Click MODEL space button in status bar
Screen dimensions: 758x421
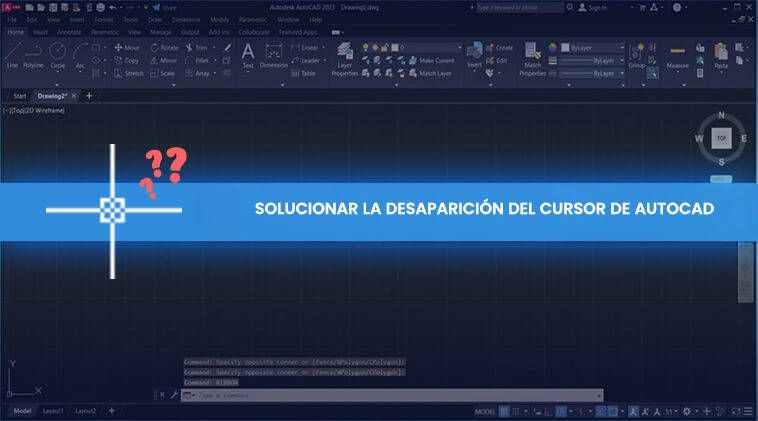point(485,411)
